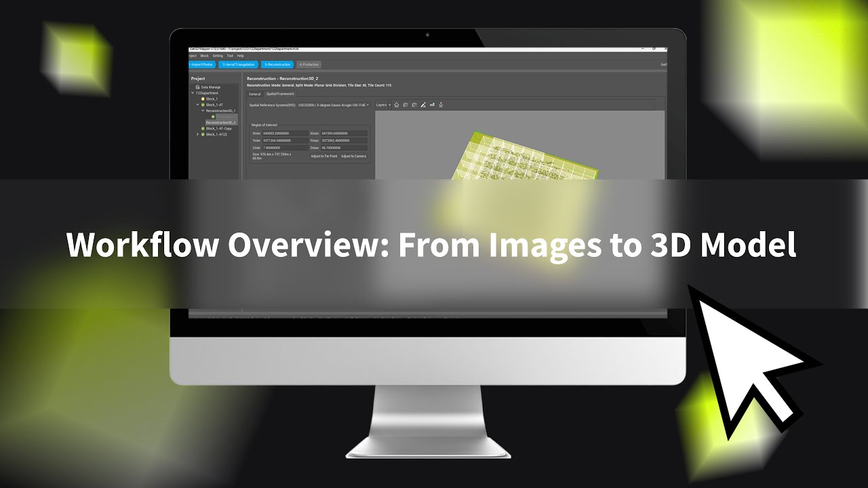868x488 pixels.
Task: Click the home view icon in viewer toolbar
Action: click(397, 105)
